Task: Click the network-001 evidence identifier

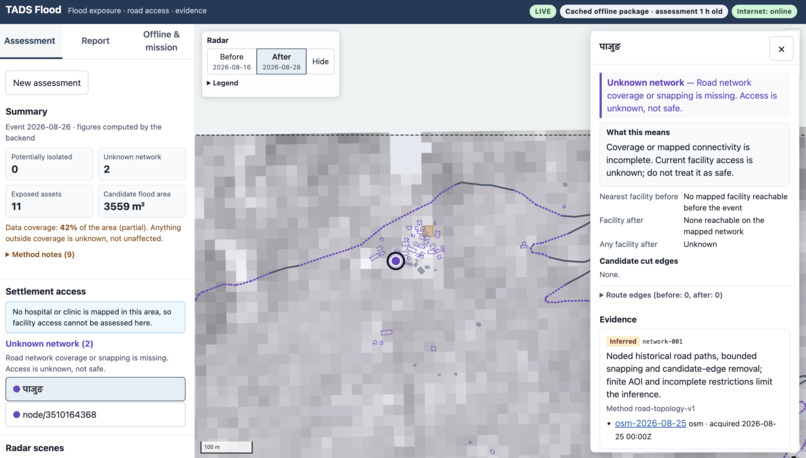Action: point(662,341)
